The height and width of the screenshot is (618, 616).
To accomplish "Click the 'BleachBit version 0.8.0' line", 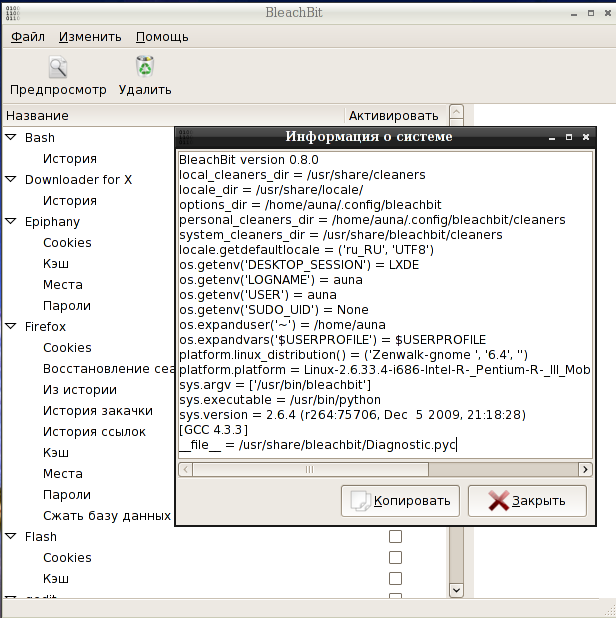I will click(x=249, y=160).
